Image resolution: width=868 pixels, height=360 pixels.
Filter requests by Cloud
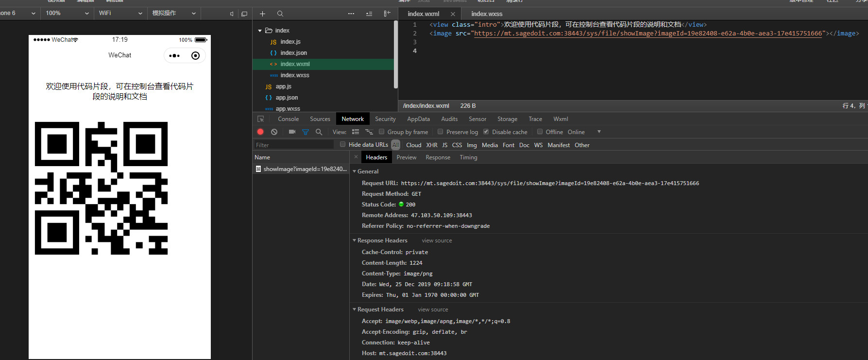pyautogui.click(x=414, y=145)
